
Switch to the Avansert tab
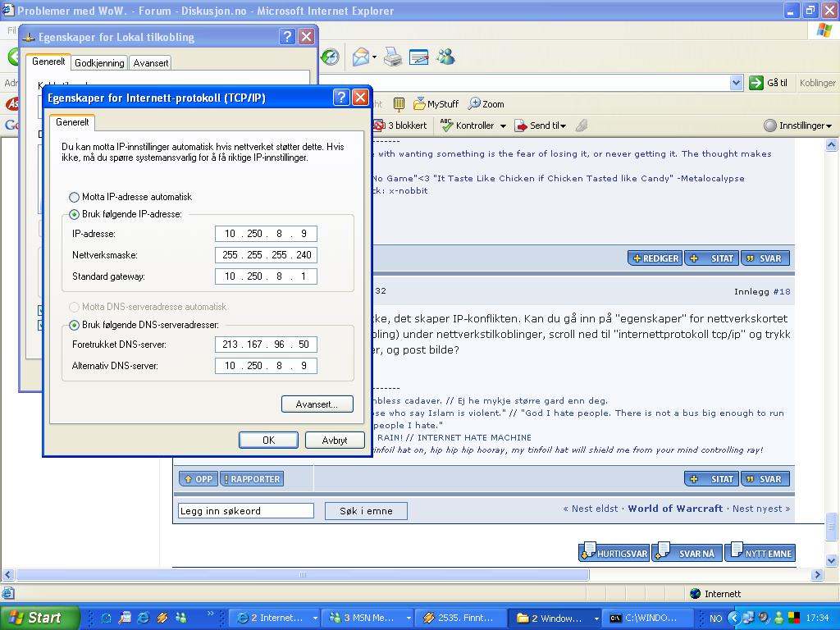click(151, 62)
